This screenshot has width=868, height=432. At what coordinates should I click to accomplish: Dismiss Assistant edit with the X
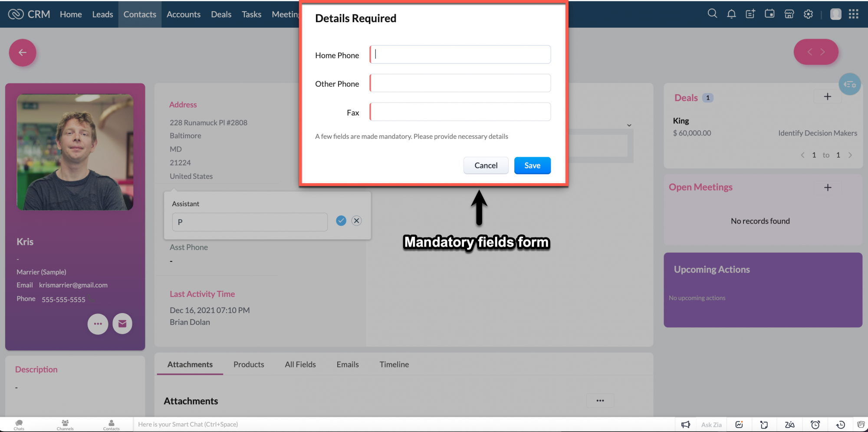[356, 221]
